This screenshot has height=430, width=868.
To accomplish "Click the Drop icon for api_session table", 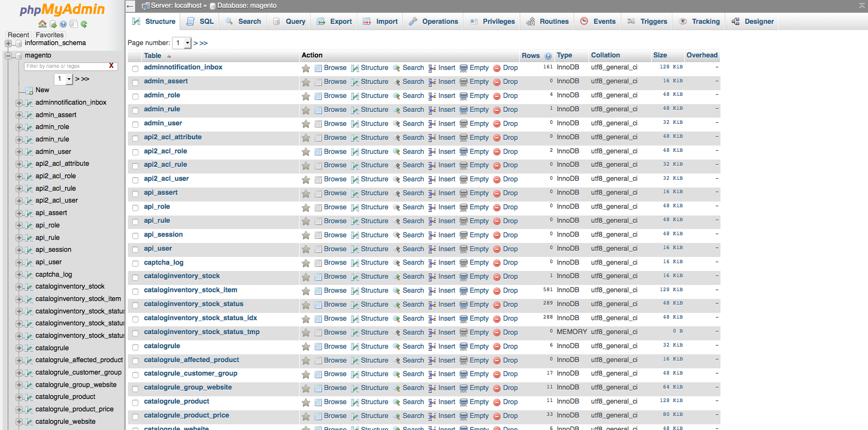I will pyautogui.click(x=497, y=235).
